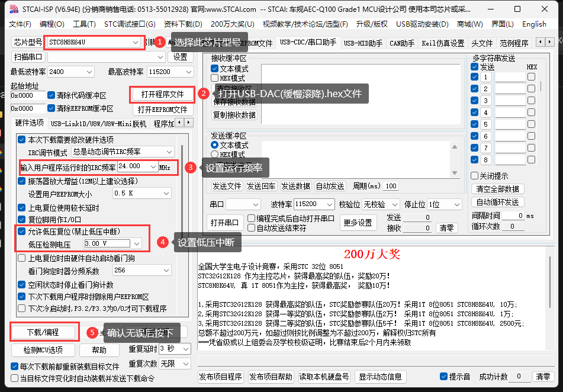Expand 看门狗定时器分频系数 dropdown showing 256
Screen dimensions: 563x392
pyautogui.click(x=142, y=270)
